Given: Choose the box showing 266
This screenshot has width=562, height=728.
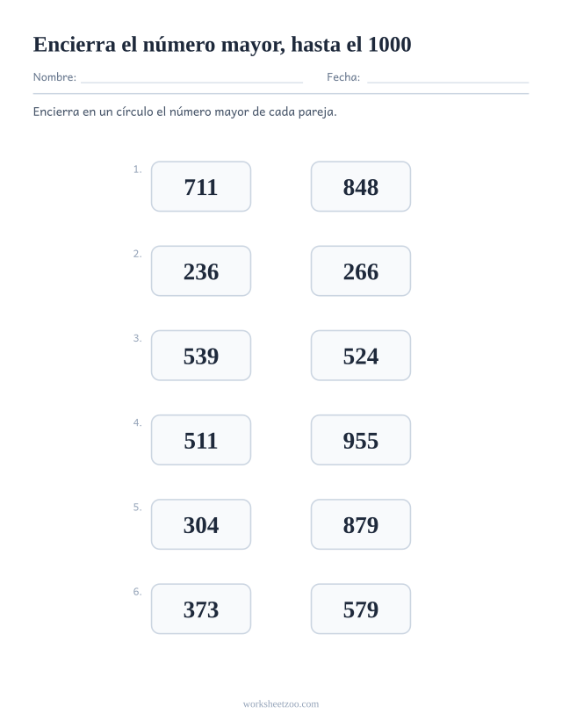Looking at the screenshot, I should click(361, 271).
